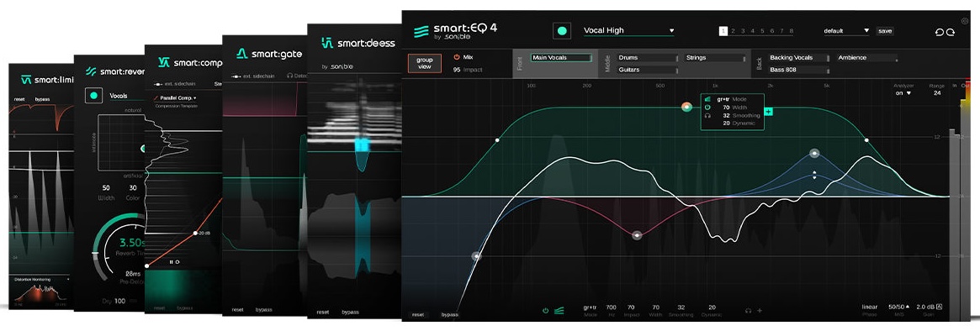
Task: Select state 4 tab
Action: [753, 30]
